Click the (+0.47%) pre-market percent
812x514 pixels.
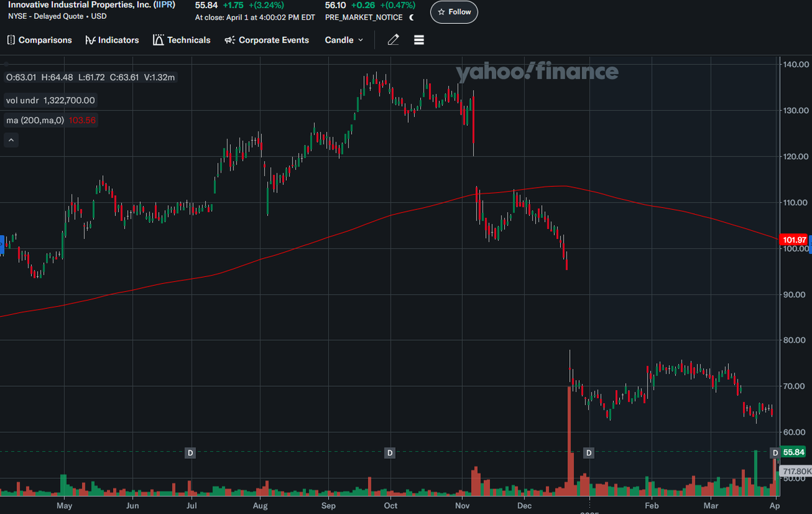click(x=397, y=5)
